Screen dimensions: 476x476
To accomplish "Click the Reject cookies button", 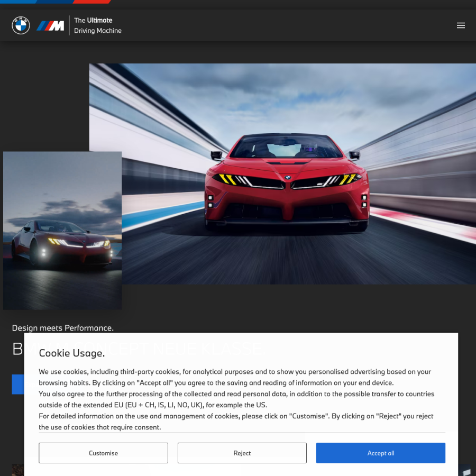I will tap(242, 453).
